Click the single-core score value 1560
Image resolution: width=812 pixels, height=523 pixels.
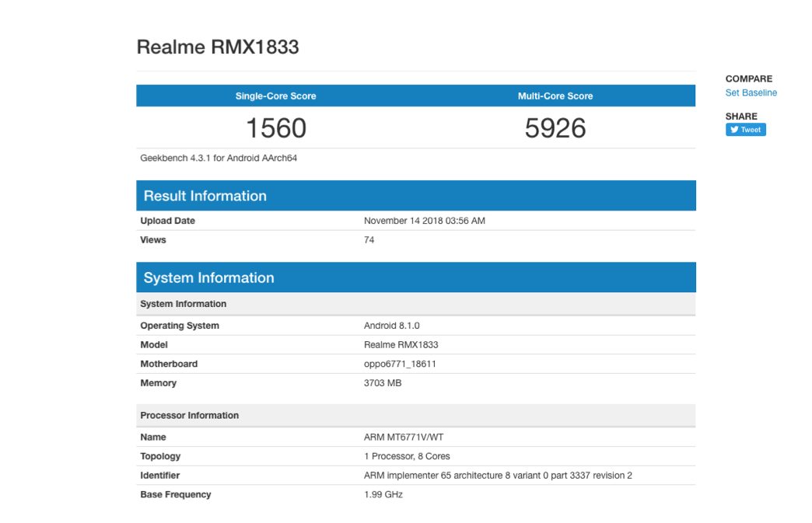275,128
